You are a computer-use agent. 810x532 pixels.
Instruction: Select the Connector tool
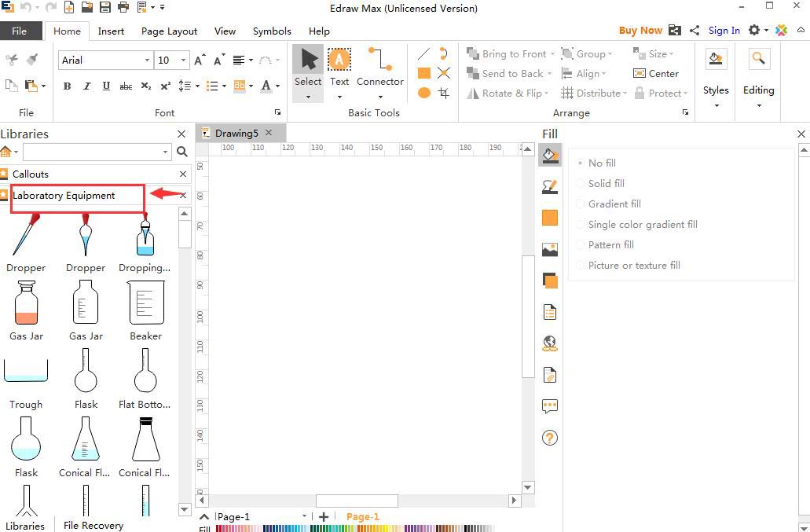point(380,72)
